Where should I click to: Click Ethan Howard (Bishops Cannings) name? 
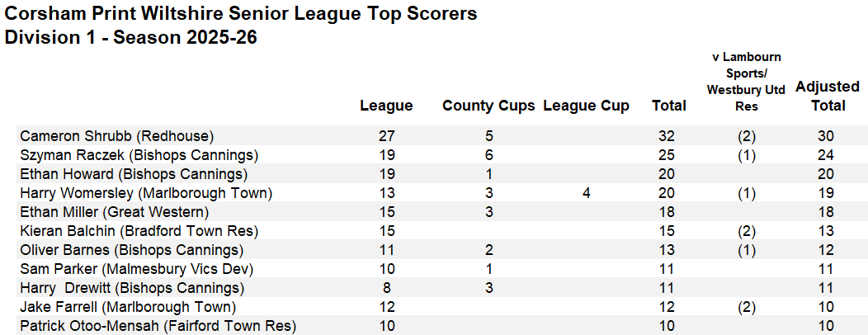click(x=134, y=174)
